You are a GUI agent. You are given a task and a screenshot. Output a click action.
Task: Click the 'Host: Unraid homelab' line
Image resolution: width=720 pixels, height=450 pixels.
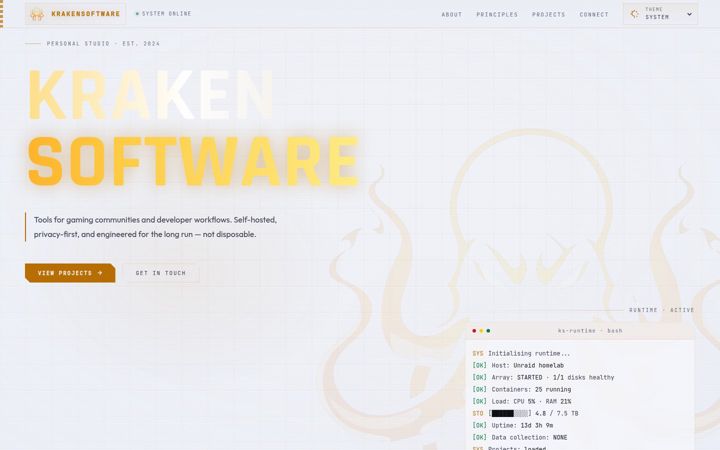pos(518,366)
